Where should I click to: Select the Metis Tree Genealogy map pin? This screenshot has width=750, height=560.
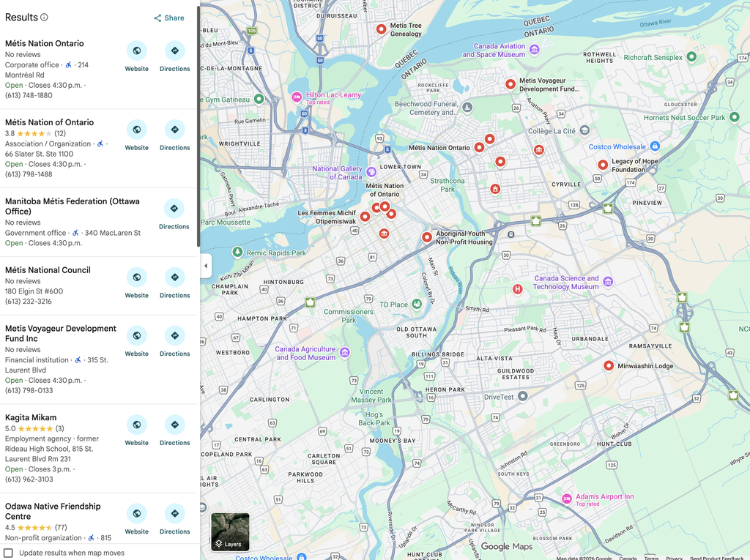point(381,29)
